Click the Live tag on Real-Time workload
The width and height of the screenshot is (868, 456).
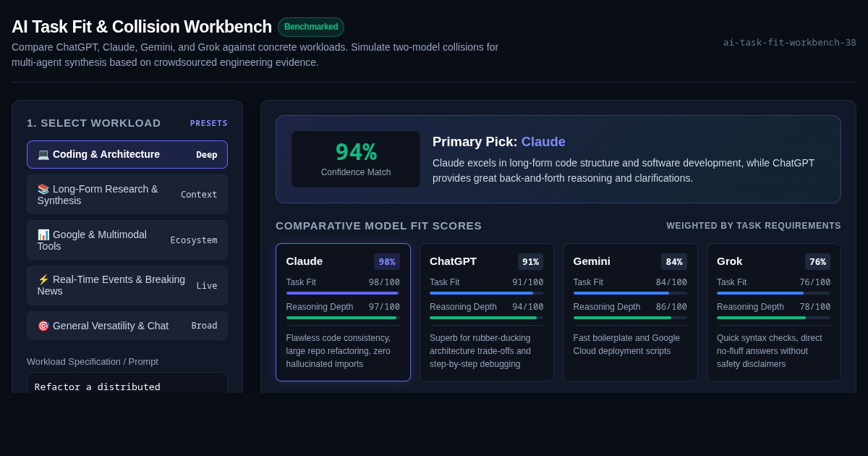207,286
